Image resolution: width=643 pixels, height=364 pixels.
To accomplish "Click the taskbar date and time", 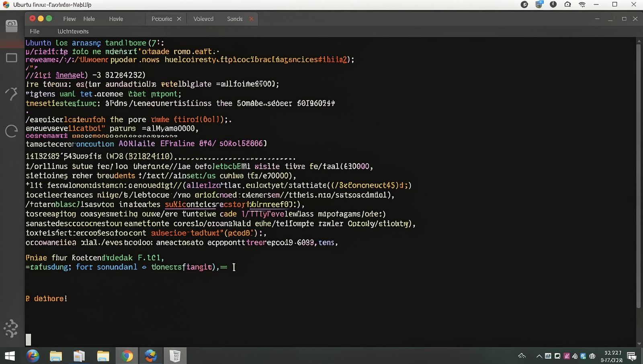I will click(x=612, y=356).
